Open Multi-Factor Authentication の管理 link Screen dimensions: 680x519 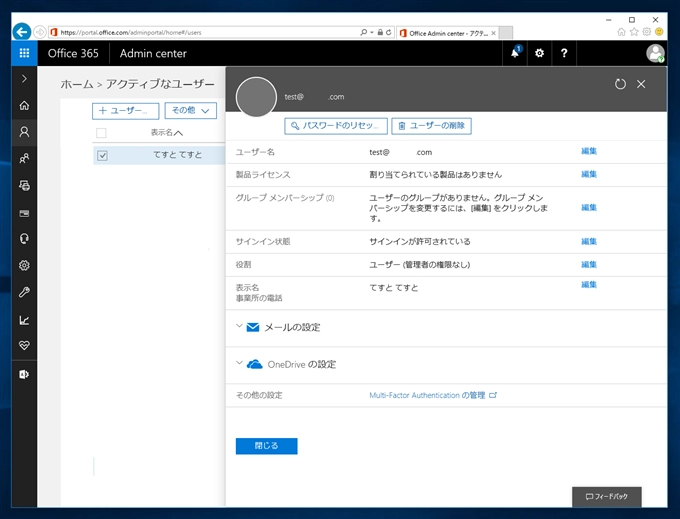[x=433, y=395]
